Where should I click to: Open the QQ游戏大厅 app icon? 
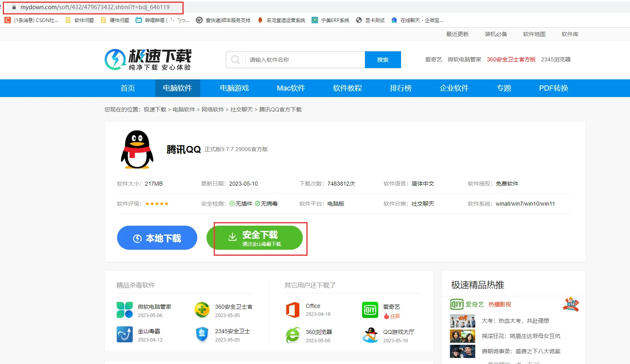370,335
